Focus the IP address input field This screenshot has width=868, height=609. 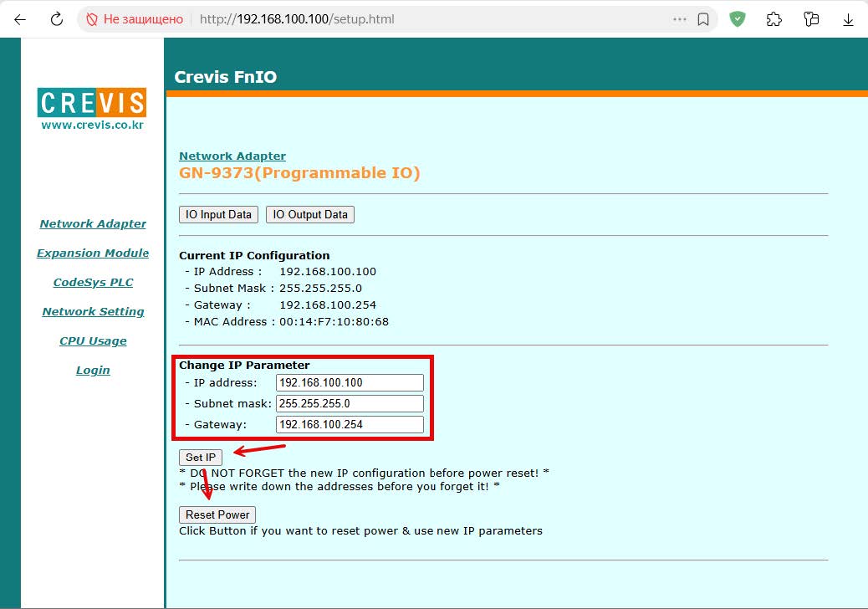[350, 382]
